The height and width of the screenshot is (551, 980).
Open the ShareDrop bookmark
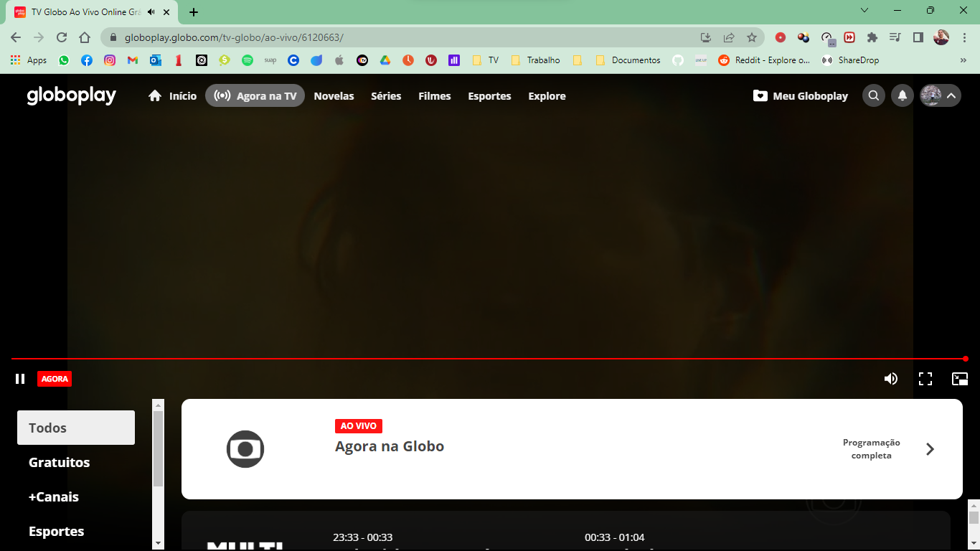[x=851, y=60]
